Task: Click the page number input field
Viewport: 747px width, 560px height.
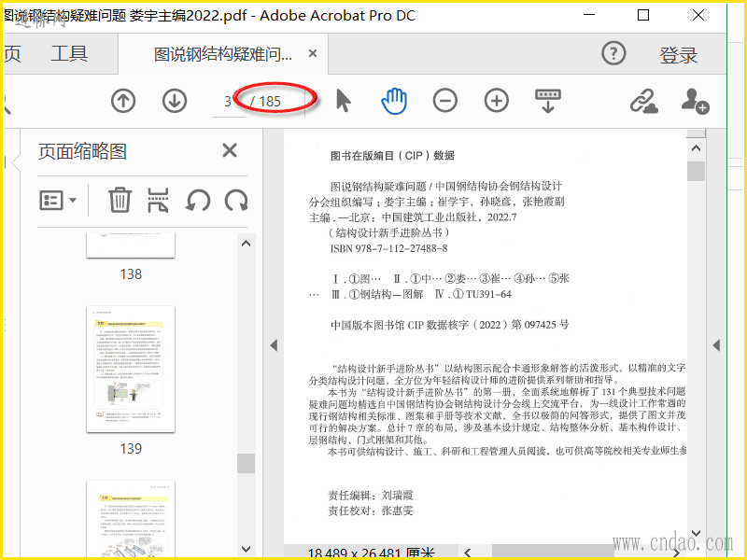Action: click(228, 102)
